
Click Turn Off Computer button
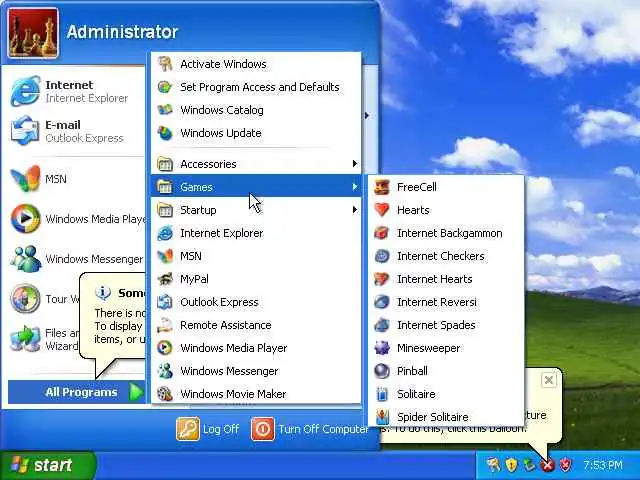(x=310, y=429)
